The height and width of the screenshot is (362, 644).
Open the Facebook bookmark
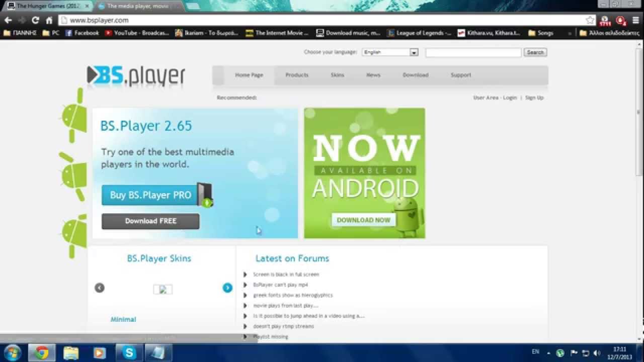point(82,33)
